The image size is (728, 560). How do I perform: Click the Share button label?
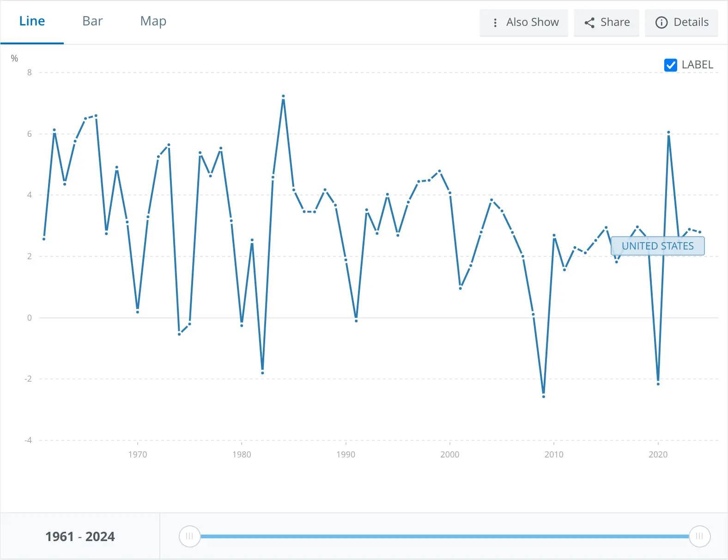[x=615, y=23]
